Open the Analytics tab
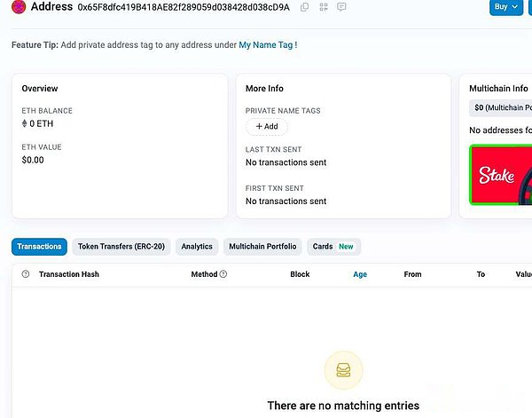 tap(197, 247)
